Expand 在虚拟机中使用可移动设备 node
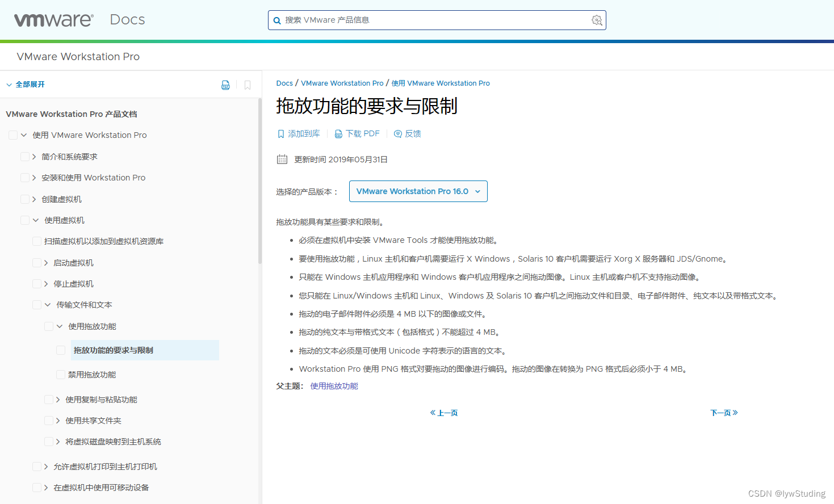Viewport: 834px width, 504px height. coord(46,488)
